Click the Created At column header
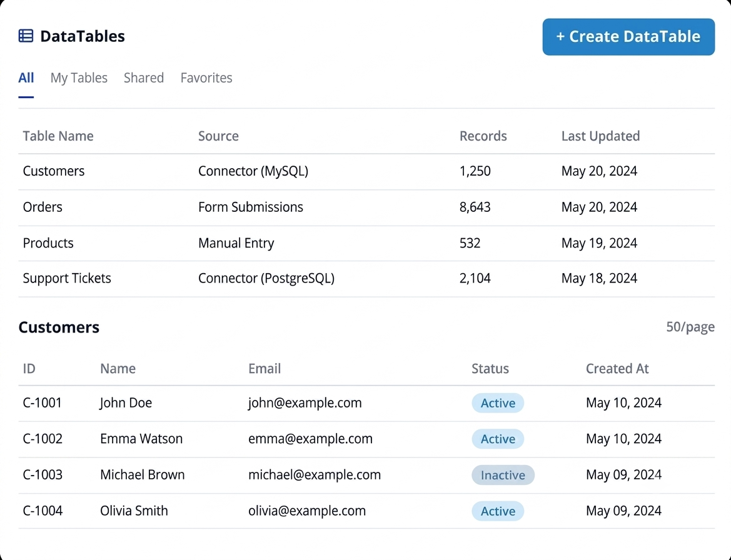The width and height of the screenshot is (731, 560). (617, 369)
